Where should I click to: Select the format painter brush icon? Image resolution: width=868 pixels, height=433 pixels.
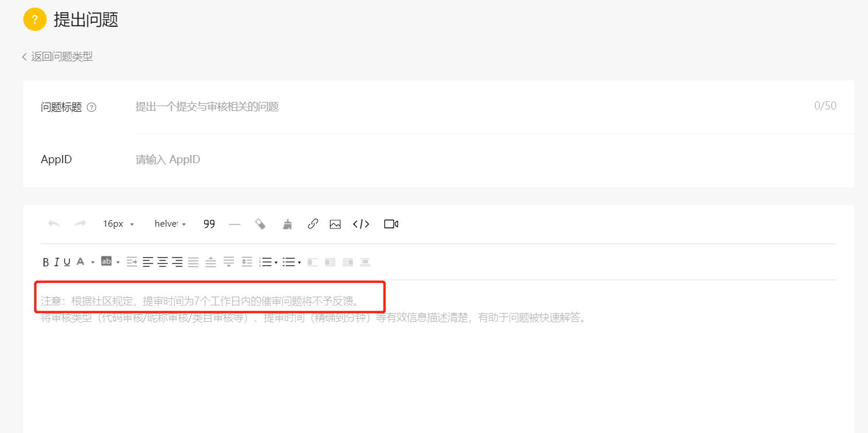287,224
